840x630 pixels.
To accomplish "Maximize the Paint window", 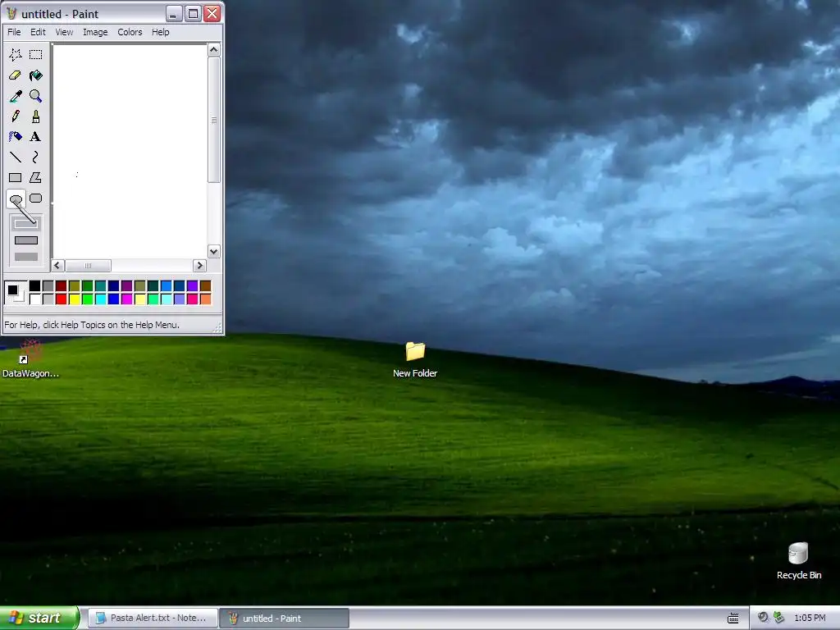I will coord(193,13).
